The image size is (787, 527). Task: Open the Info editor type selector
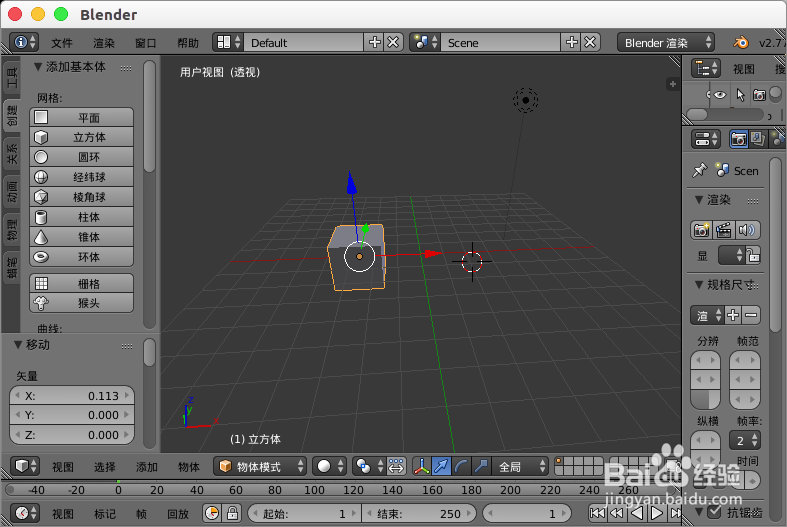[24, 42]
